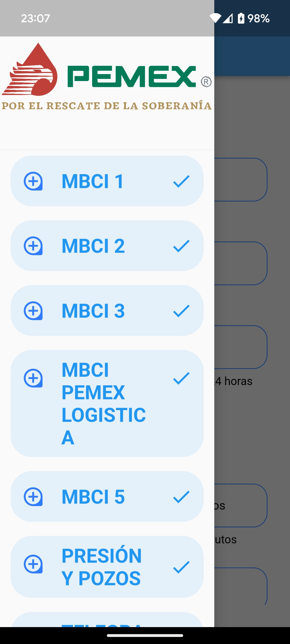The image size is (290, 644).
Task: Toggle the checkmark on MBCI 2
Action: (182, 246)
